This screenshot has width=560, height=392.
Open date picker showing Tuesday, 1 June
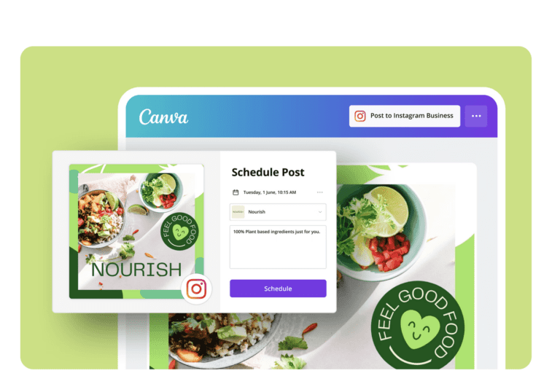270,192
